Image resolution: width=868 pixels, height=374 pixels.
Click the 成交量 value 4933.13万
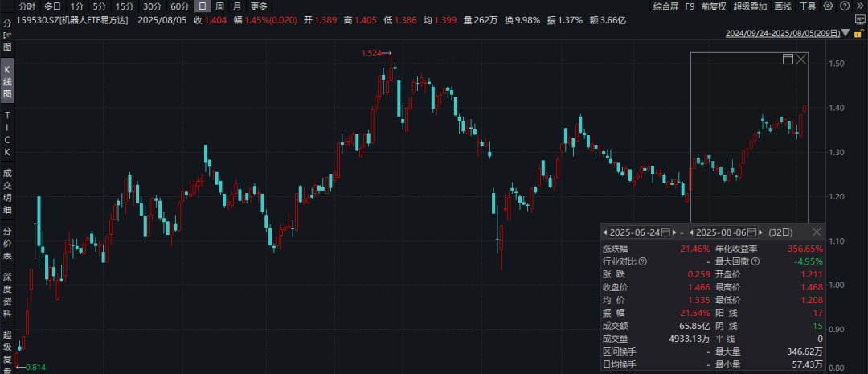pyautogui.click(x=690, y=339)
